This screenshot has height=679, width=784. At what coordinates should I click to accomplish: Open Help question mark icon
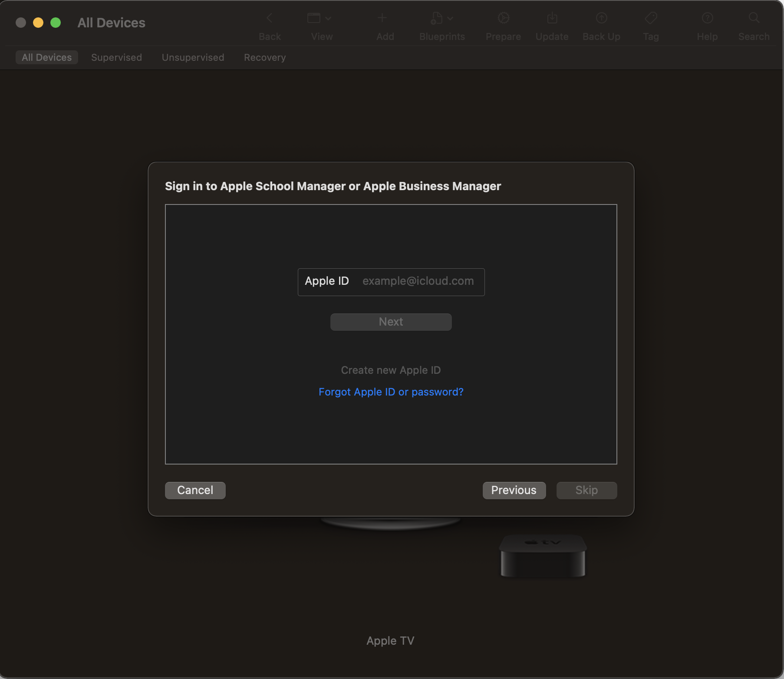tap(708, 18)
